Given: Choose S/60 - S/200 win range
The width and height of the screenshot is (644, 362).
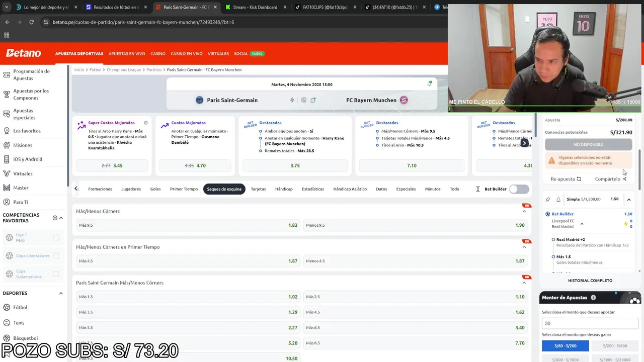Looking at the screenshot, I should [x=566, y=346].
